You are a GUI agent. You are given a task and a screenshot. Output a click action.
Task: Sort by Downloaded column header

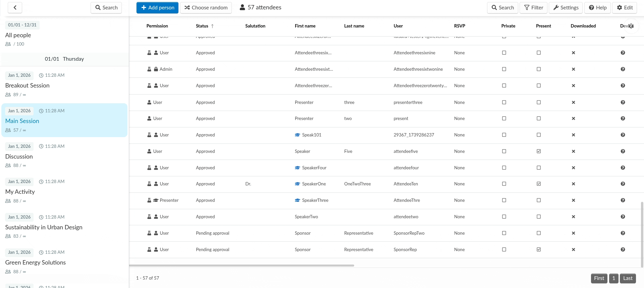(583, 26)
